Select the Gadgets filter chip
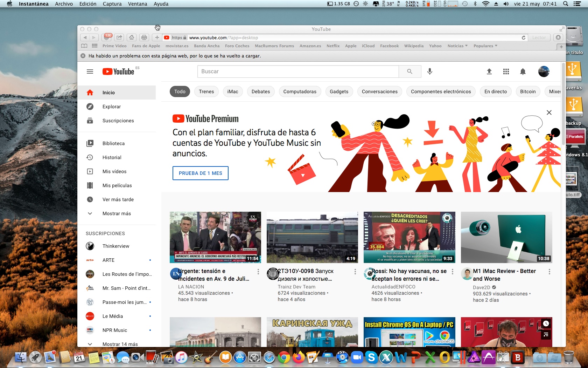Screen dimensions: 588x368 click(339, 91)
